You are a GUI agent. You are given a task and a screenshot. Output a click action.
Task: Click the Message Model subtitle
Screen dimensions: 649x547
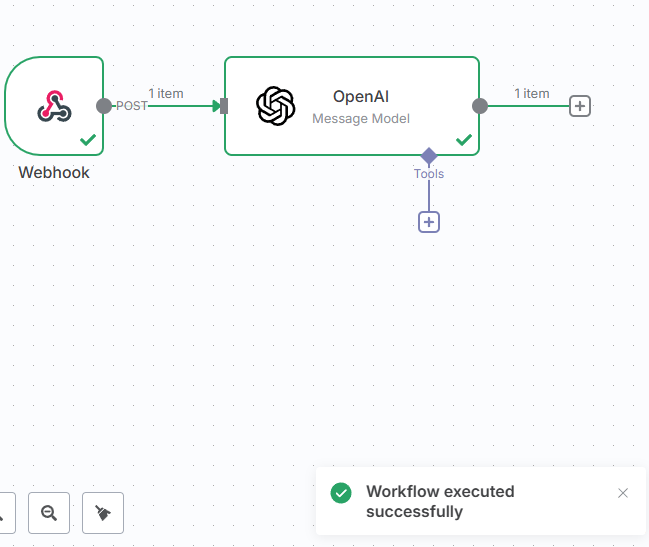click(x=360, y=118)
